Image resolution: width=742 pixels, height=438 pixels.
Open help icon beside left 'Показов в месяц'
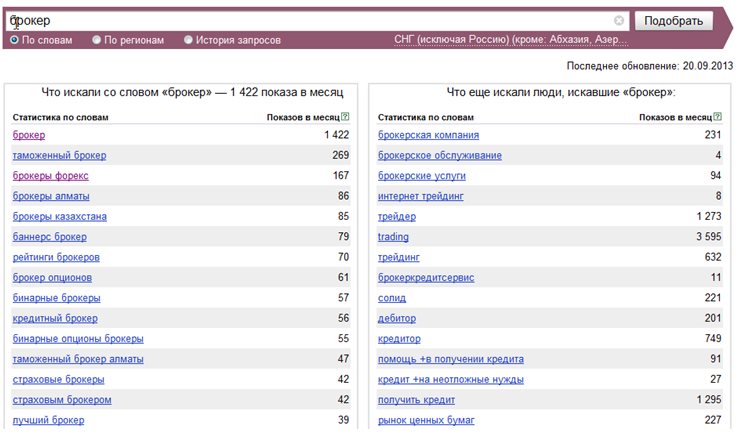tap(345, 116)
